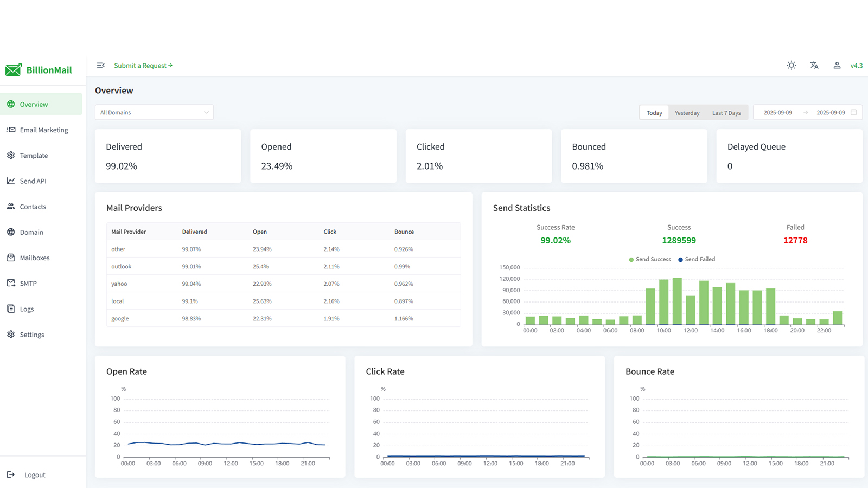Go to the Mailboxes section
868x488 pixels.
(x=34, y=258)
